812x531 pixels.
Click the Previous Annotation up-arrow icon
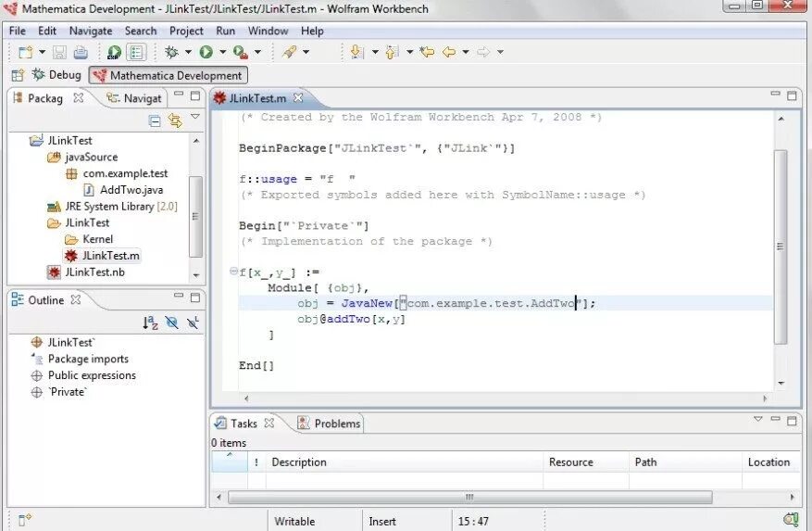coord(392,52)
